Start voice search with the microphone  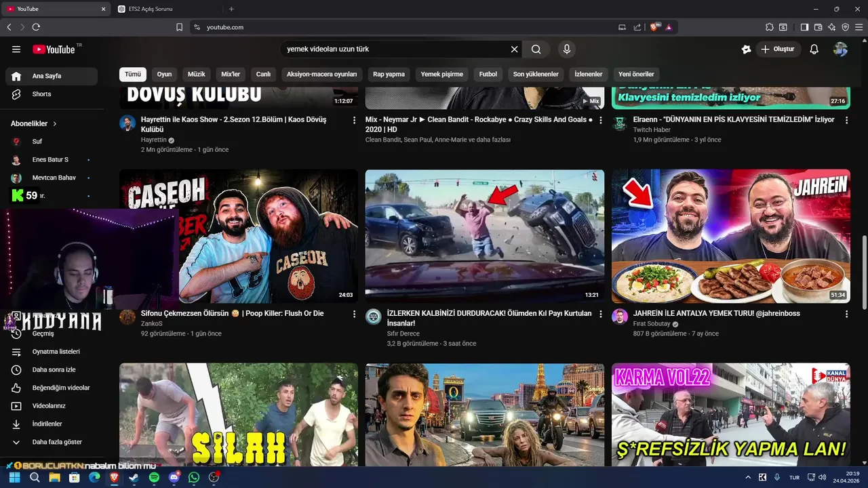tap(567, 49)
